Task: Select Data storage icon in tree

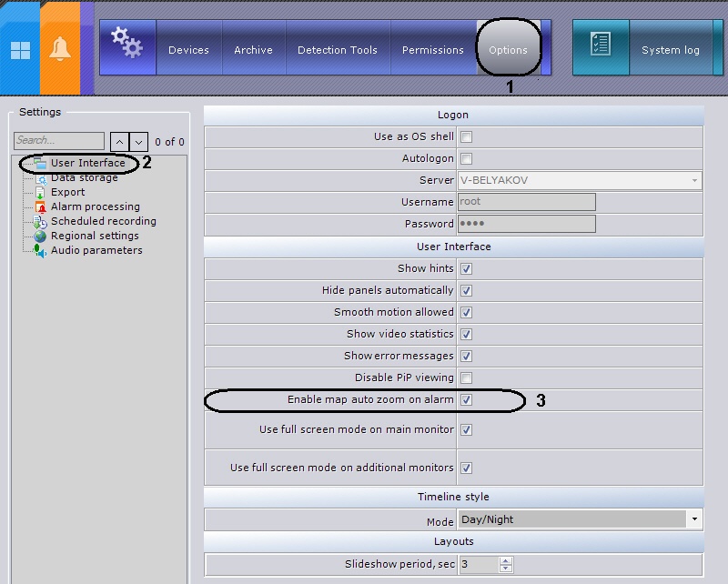Action: (41, 178)
